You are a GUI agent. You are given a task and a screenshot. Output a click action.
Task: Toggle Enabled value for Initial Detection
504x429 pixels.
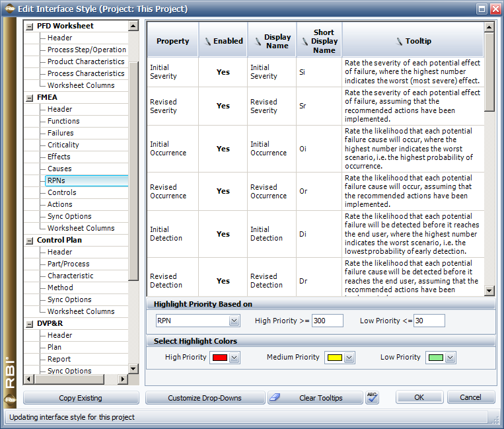(223, 234)
